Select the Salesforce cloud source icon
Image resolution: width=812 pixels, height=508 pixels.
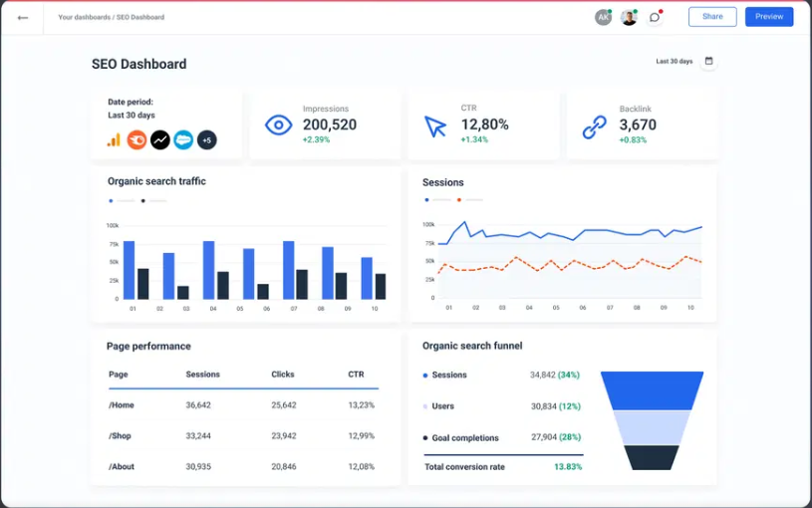(x=183, y=139)
